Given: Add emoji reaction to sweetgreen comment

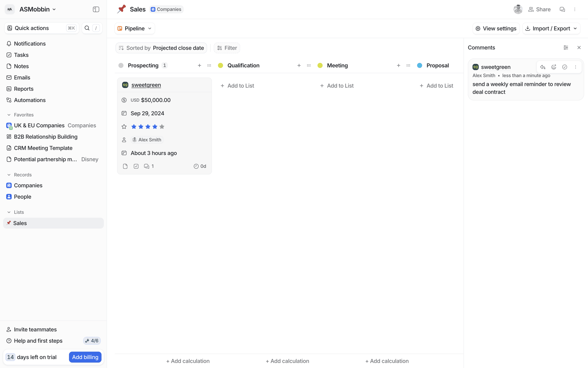Looking at the screenshot, I should (x=554, y=67).
